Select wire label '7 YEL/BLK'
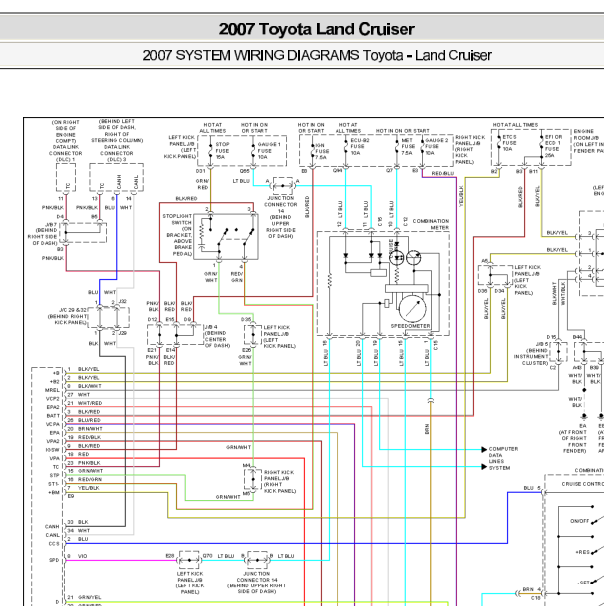Image resolution: width=604 pixels, height=606 pixels. 83,488
